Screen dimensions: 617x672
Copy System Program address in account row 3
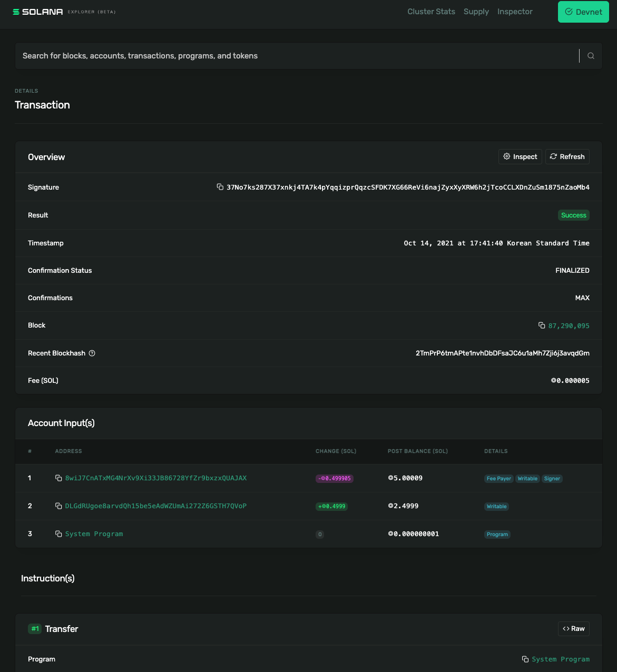click(58, 534)
